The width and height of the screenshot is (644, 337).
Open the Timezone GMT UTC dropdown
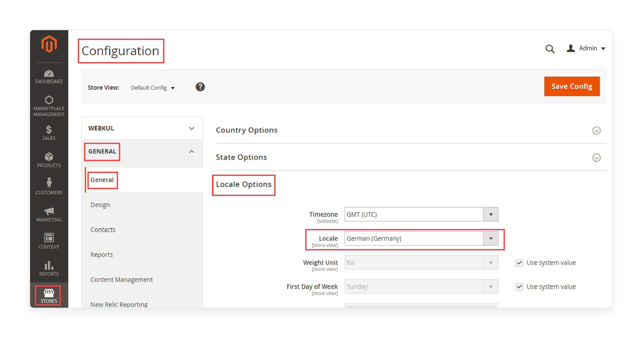pos(492,215)
